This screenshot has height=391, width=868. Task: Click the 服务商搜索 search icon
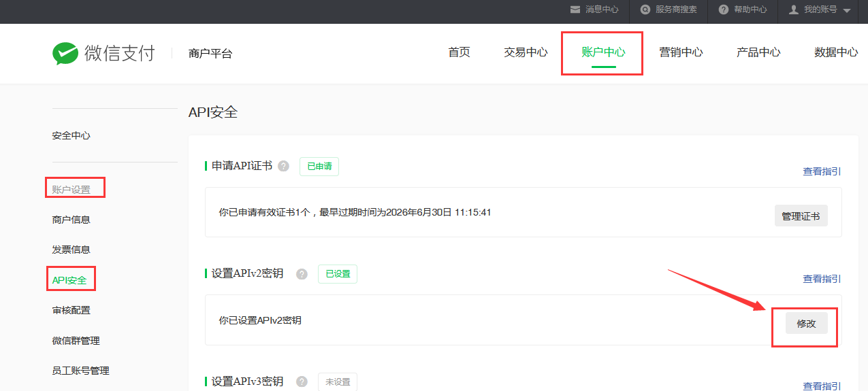645,10
